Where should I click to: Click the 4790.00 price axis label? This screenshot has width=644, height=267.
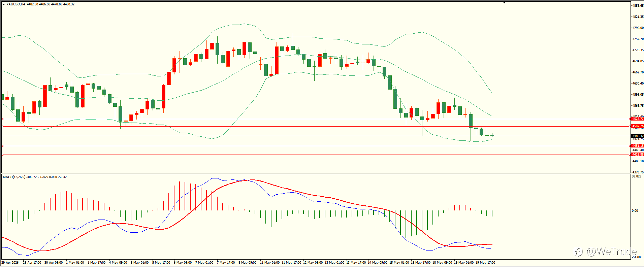(x=638, y=28)
